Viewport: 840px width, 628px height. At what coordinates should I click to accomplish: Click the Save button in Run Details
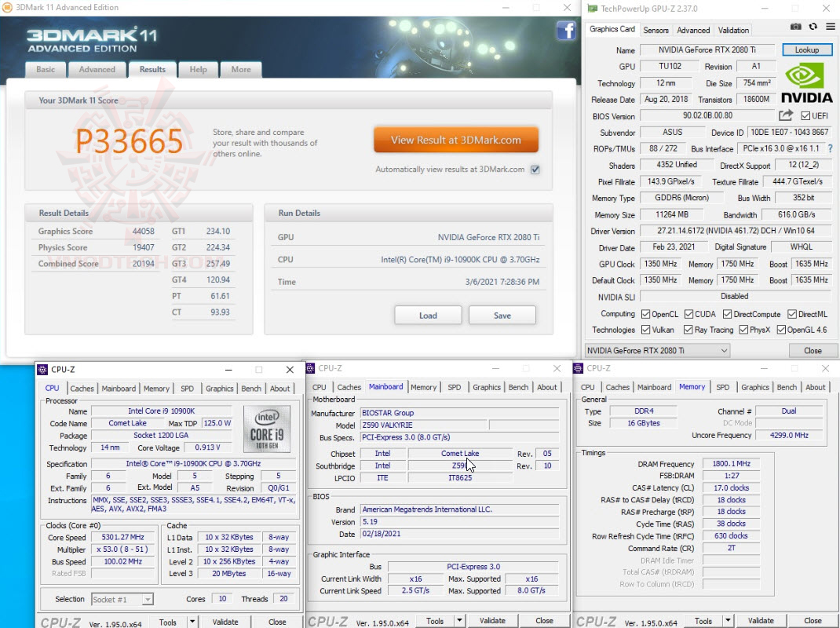[502, 316]
